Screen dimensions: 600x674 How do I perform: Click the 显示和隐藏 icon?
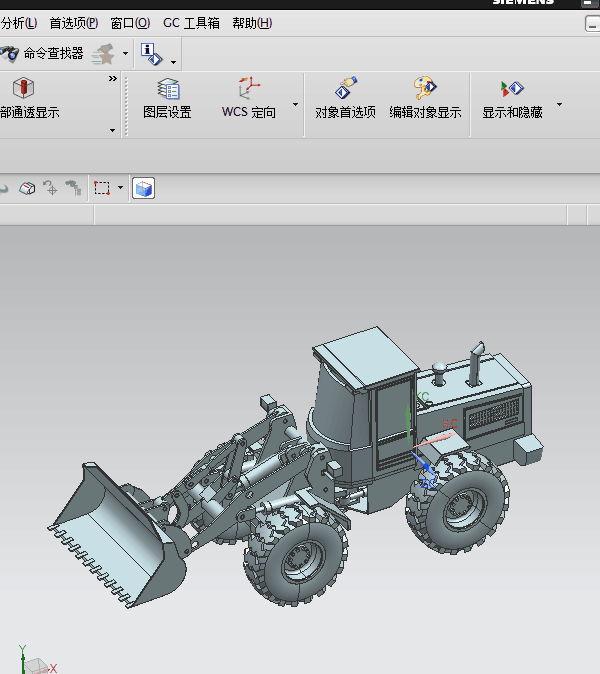point(512,89)
